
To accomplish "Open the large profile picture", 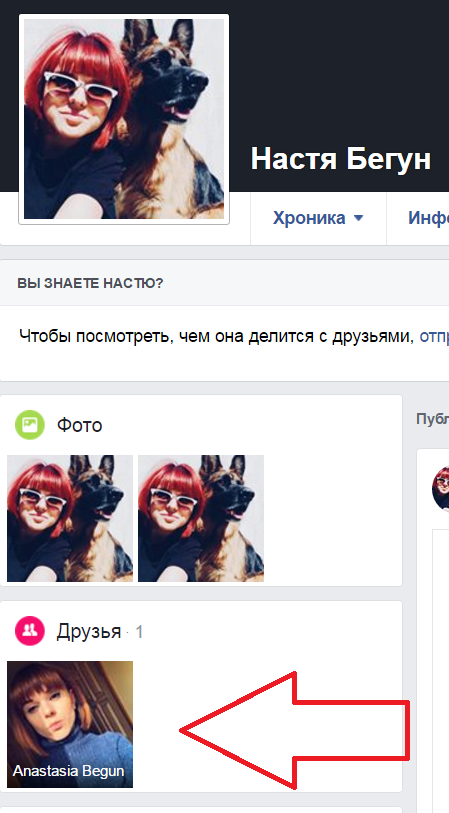I will pyautogui.click(x=124, y=119).
